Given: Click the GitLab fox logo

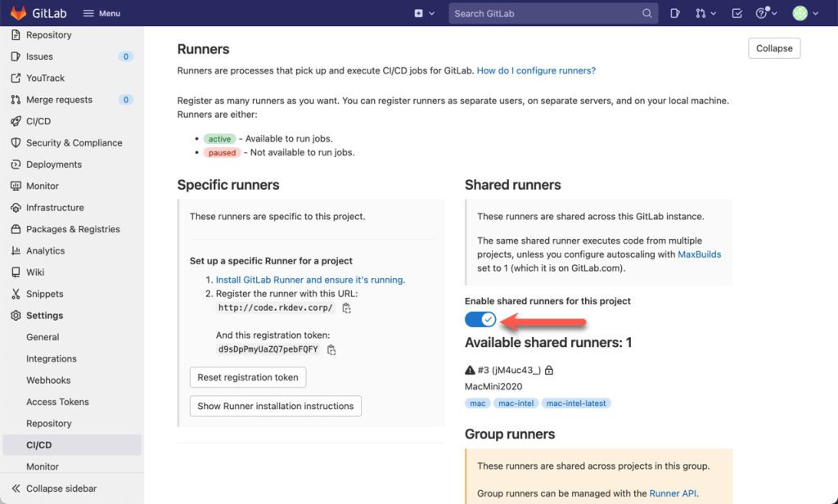Looking at the screenshot, I should point(18,13).
